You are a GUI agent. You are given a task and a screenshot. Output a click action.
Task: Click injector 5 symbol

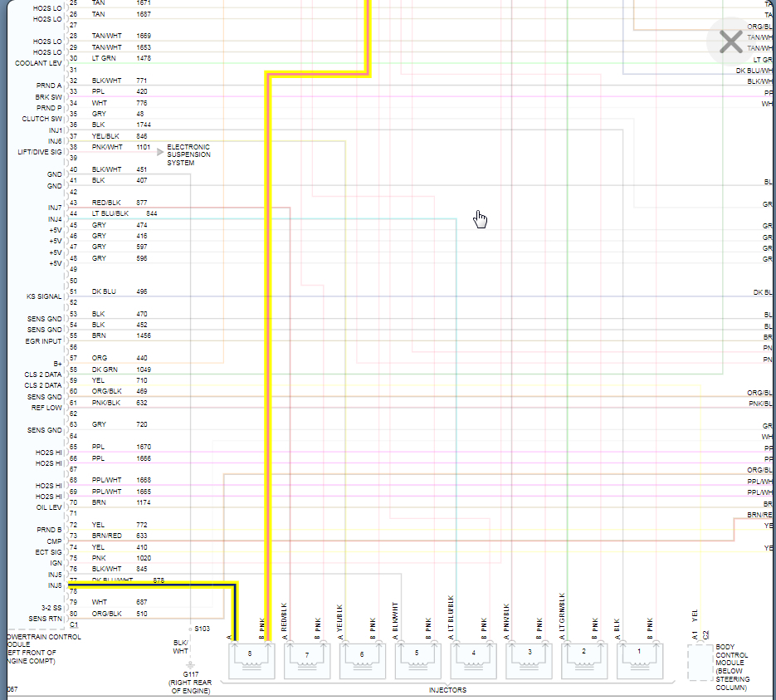click(x=417, y=661)
